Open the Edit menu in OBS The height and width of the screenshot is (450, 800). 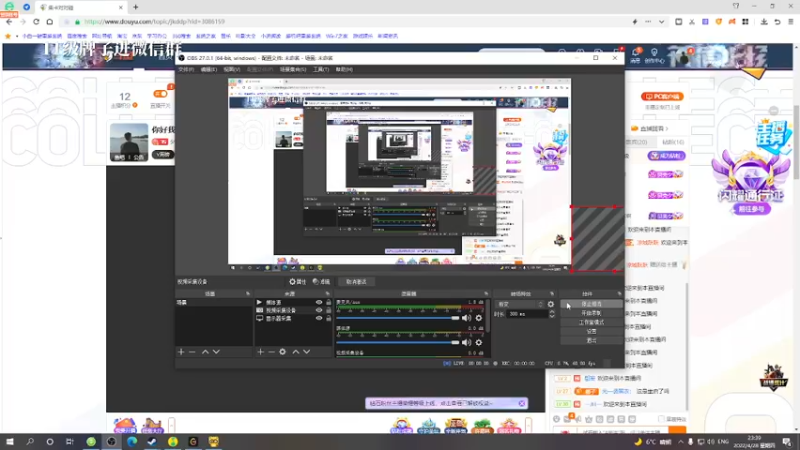point(208,69)
